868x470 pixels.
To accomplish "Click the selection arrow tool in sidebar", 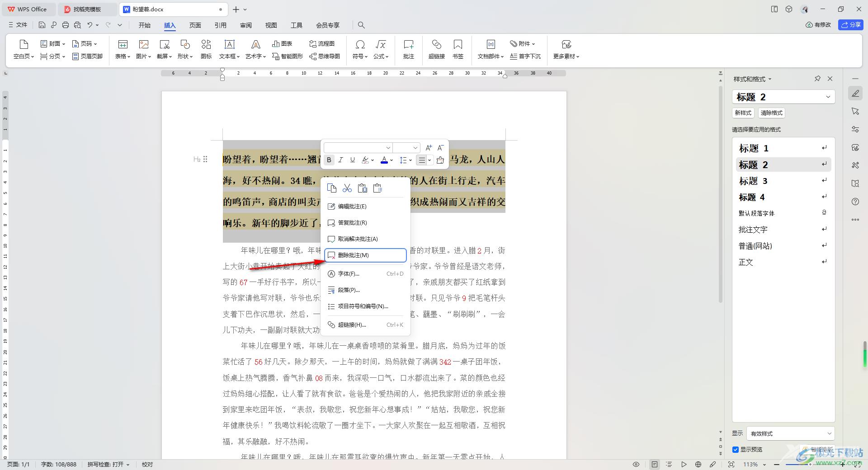I will [x=855, y=111].
